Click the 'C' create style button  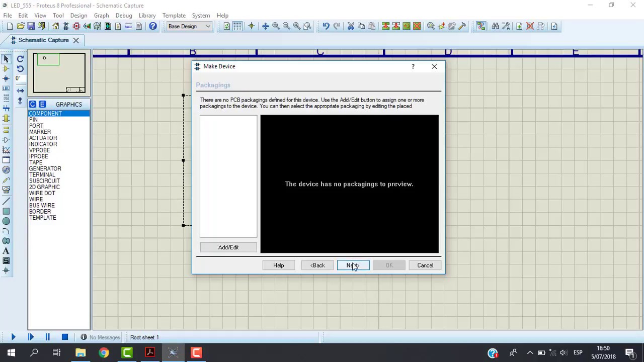(x=33, y=104)
